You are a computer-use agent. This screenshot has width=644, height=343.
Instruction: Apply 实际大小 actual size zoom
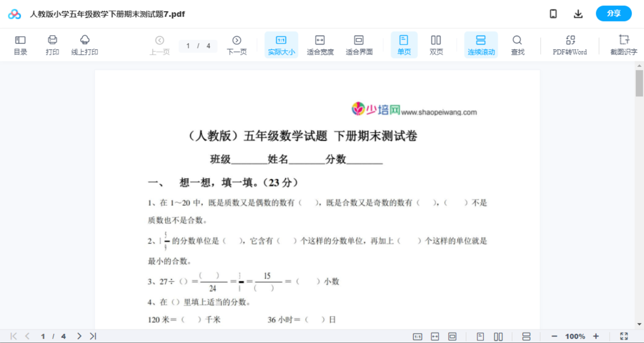click(281, 45)
